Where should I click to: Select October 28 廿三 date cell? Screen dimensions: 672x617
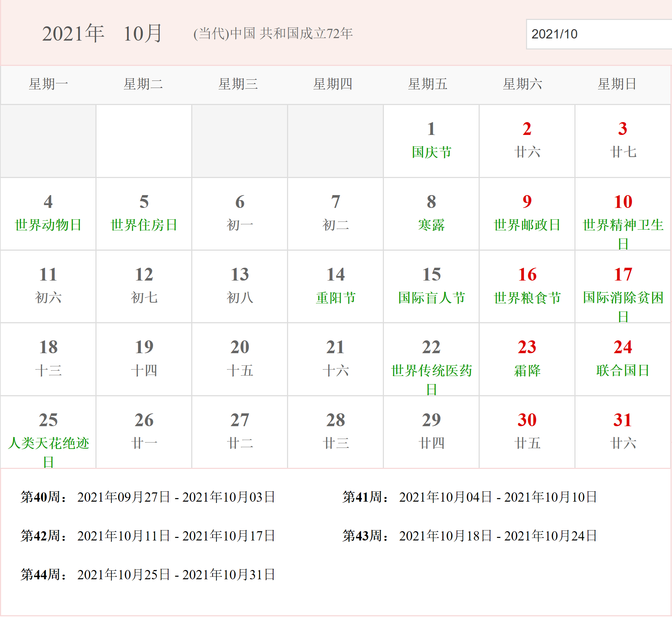click(335, 432)
